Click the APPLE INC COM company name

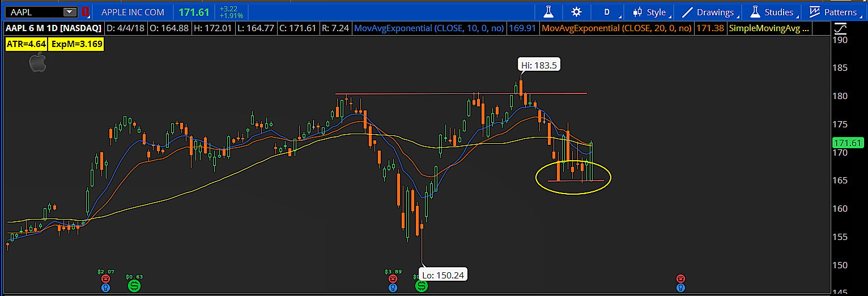point(133,12)
